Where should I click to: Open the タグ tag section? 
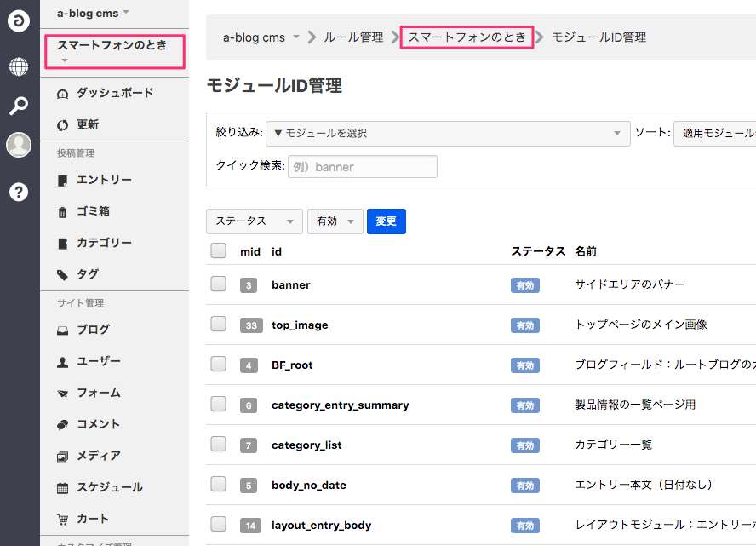(87, 274)
